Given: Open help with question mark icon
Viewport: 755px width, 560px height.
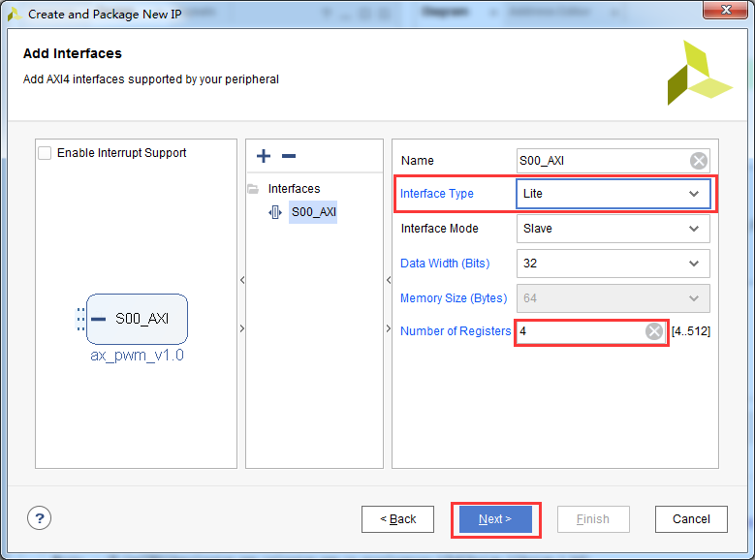Looking at the screenshot, I should click(39, 518).
